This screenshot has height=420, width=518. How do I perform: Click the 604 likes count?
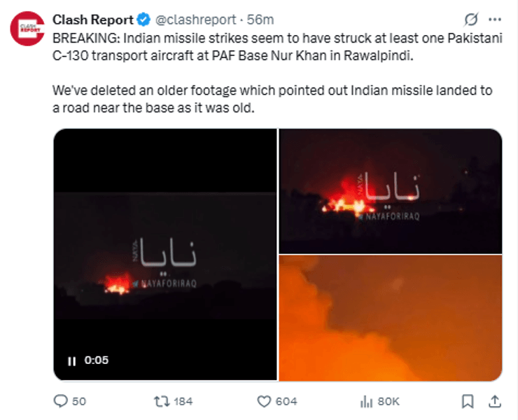(286, 401)
